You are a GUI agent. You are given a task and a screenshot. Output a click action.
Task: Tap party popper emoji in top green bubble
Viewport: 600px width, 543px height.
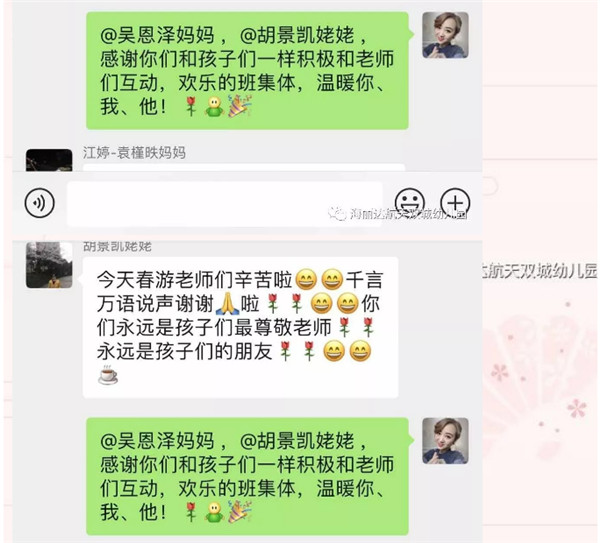tap(240, 106)
